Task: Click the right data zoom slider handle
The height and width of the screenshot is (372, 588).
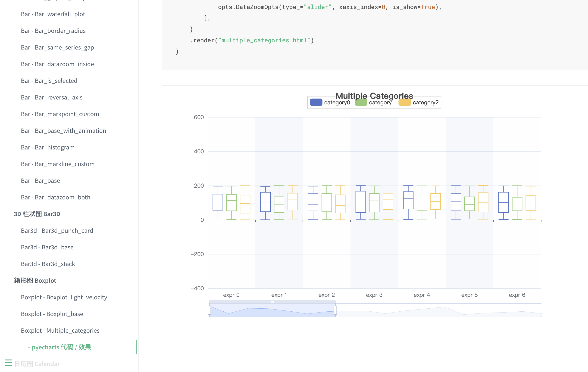Action: (335, 310)
